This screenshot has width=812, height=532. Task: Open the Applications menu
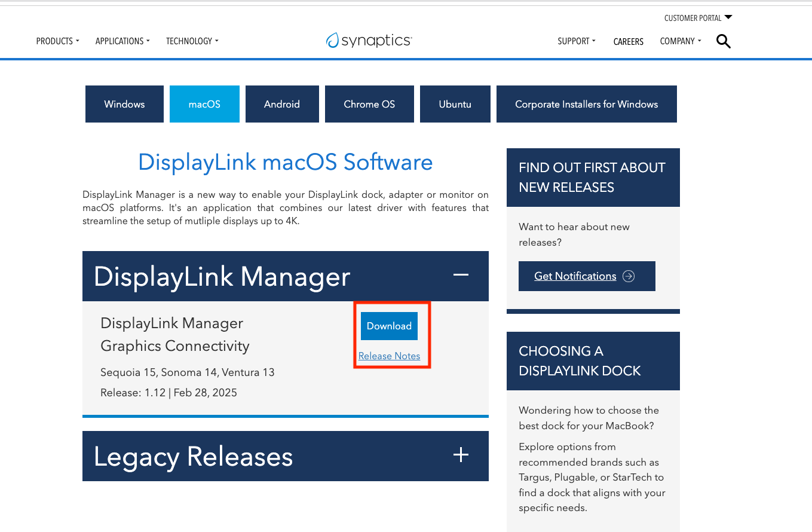pyautogui.click(x=122, y=41)
